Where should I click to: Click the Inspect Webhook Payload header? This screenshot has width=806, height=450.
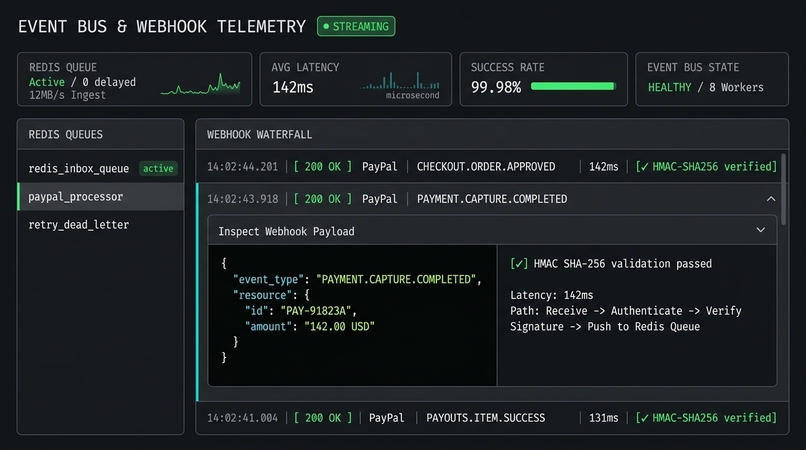tap(492, 231)
